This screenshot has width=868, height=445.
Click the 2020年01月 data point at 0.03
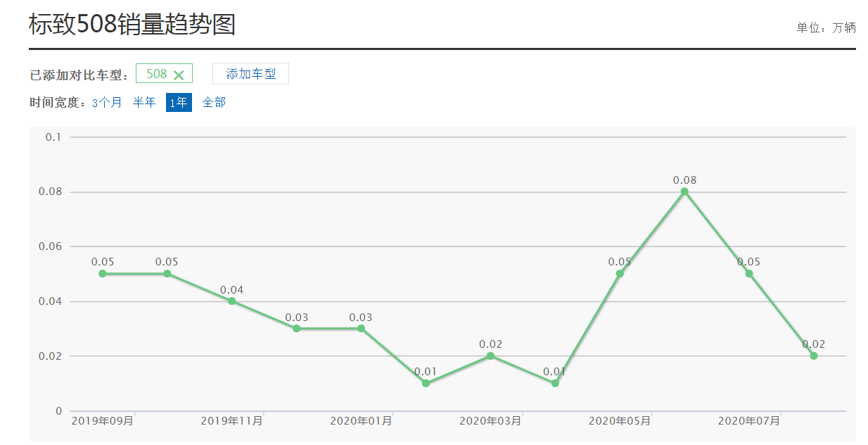361,329
